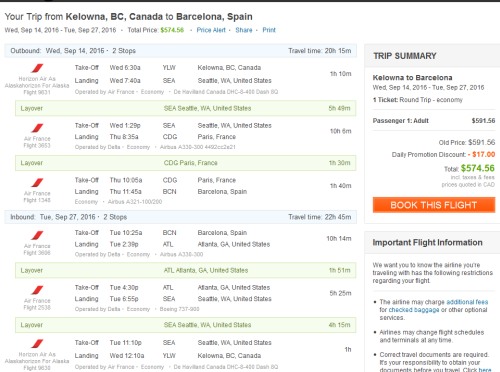The width and height of the screenshot is (500, 372).
Task: Click the Trip Summary panel heading
Action: (405, 56)
